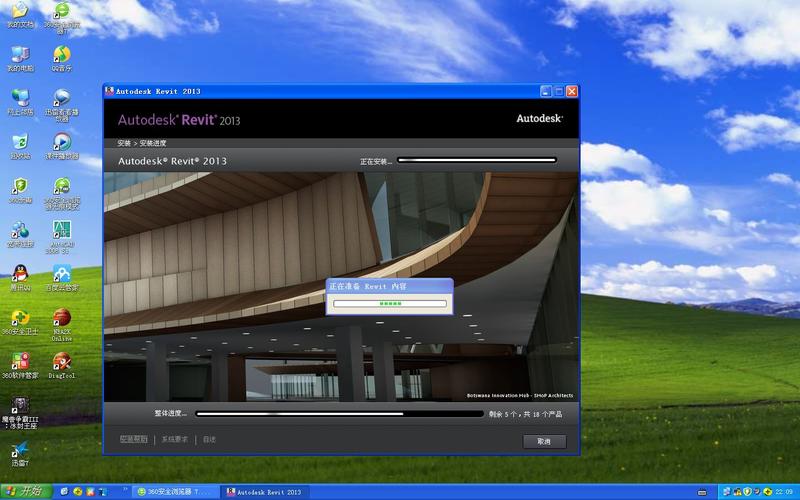Switch to Autodesk Revit 2013 taskbar button

265,492
